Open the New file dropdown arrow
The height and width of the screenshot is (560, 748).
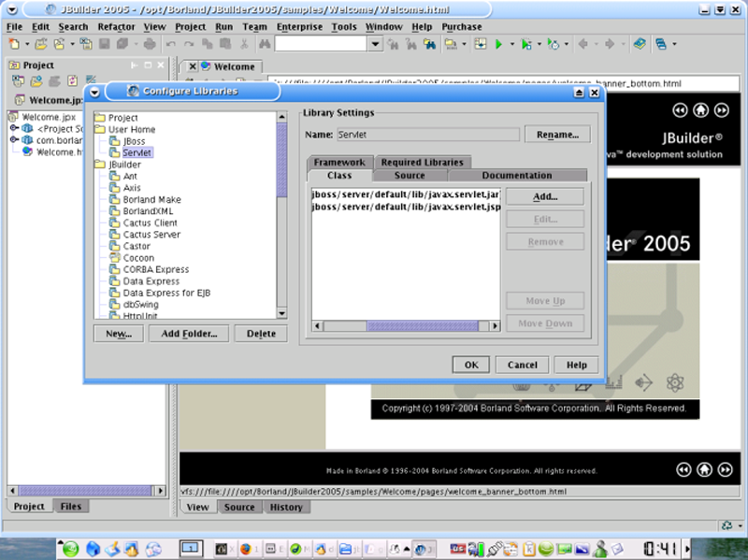pyautogui.click(x=27, y=44)
